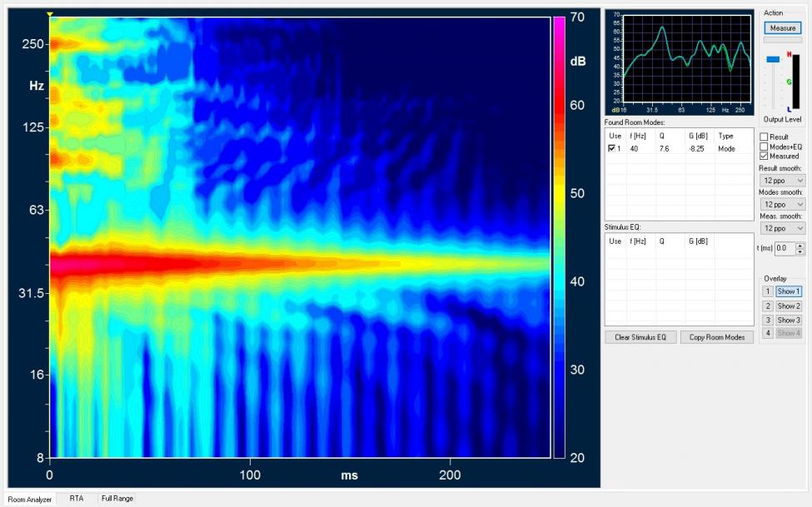Switch to the RTA tab

point(76,498)
